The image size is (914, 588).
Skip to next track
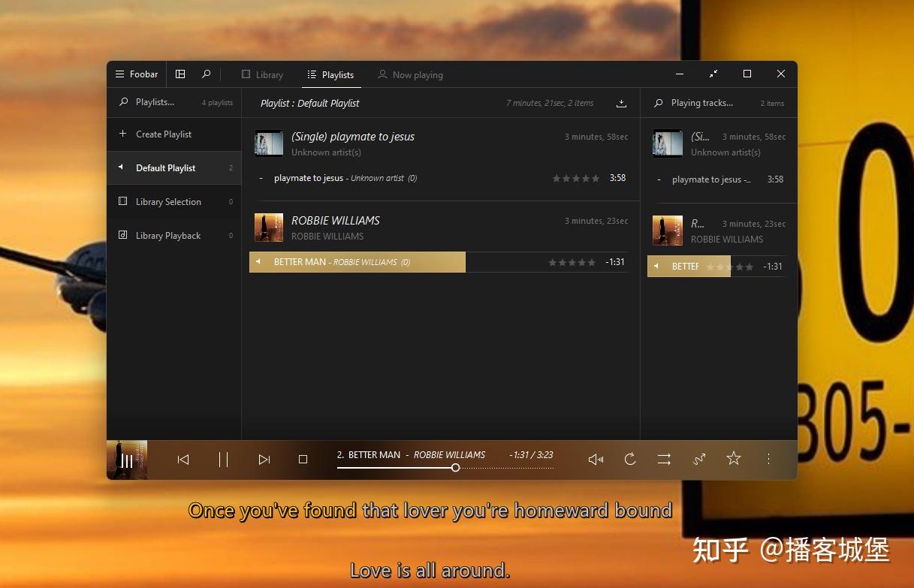click(264, 459)
